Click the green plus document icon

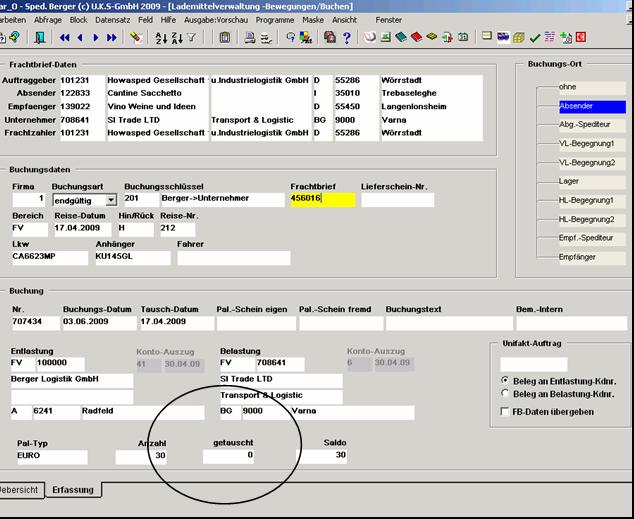point(566,38)
